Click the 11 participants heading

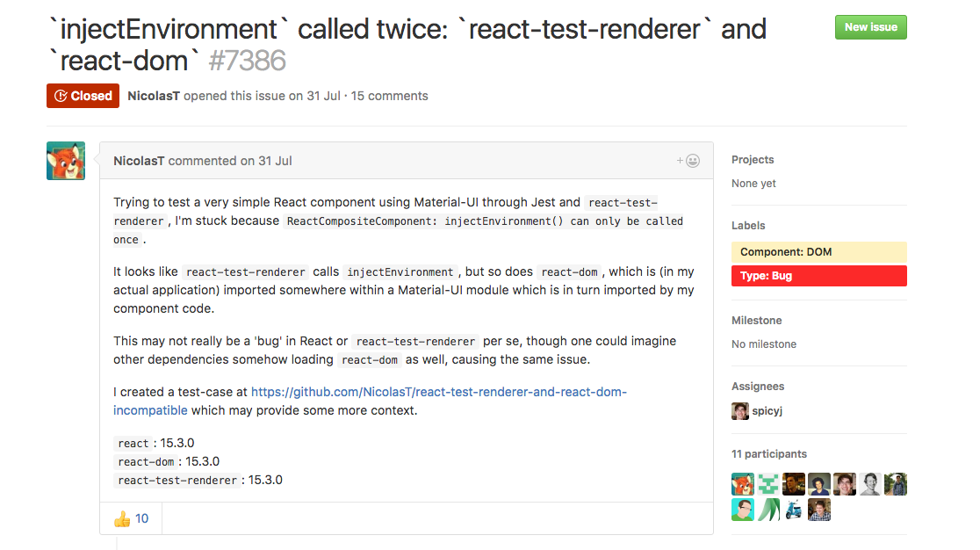click(768, 453)
